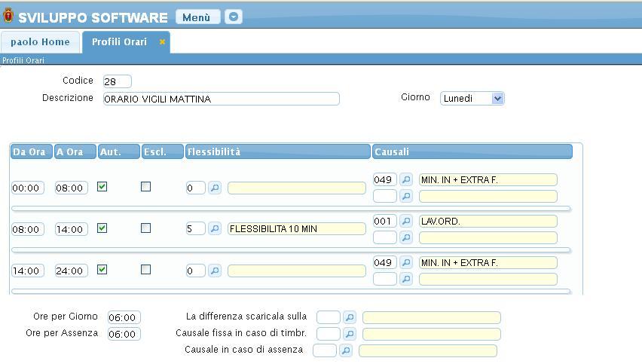Image resolution: width=642 pixels, height=364 pixels.
Task: Open the Menù button
Action: pos(197,17)
